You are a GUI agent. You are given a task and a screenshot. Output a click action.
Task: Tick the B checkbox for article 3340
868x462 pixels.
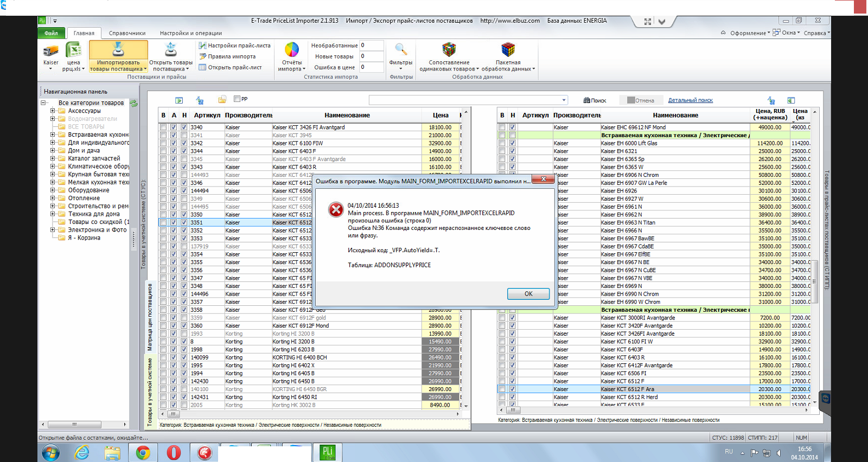163,127
